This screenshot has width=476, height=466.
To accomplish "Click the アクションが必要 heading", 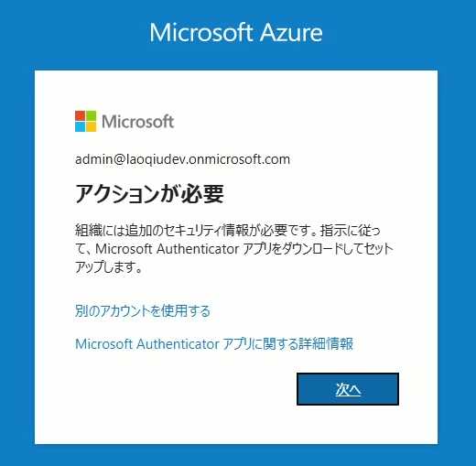I will 149,194.
